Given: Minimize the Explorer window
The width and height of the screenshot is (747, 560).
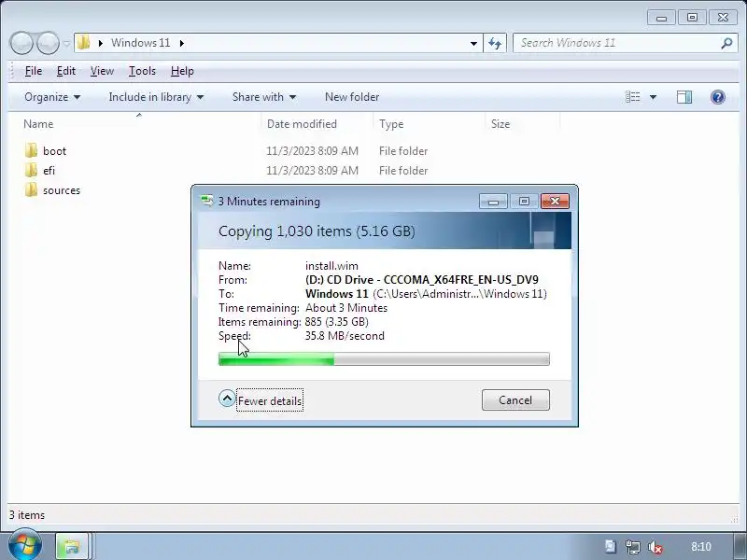Looking at the screenshot, I should (x=661, y=18).
